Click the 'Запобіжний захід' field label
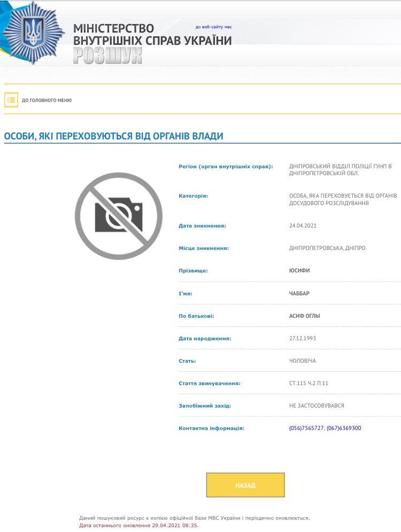The image size is (401, 532). (205, 406)
